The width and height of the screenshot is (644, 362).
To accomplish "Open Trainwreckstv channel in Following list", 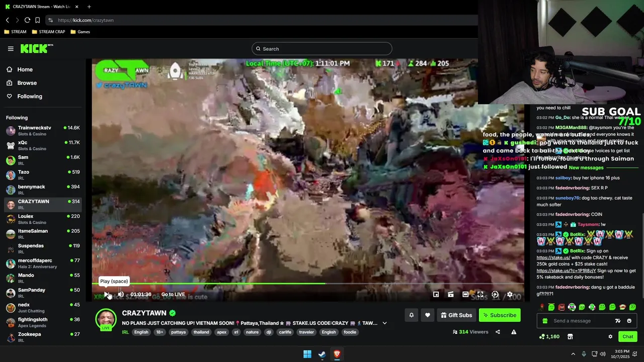I will click(x=43, y=131).
